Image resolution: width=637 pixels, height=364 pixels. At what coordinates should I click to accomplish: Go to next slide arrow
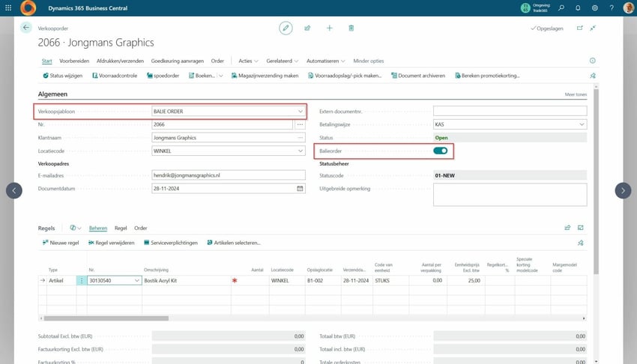click(x=623, y=190)
